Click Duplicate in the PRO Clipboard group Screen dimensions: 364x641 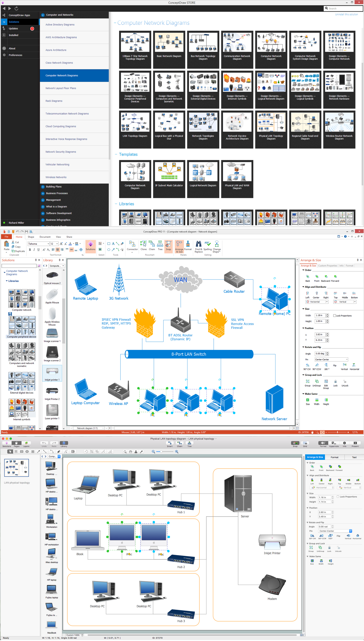tap(18, 251)
